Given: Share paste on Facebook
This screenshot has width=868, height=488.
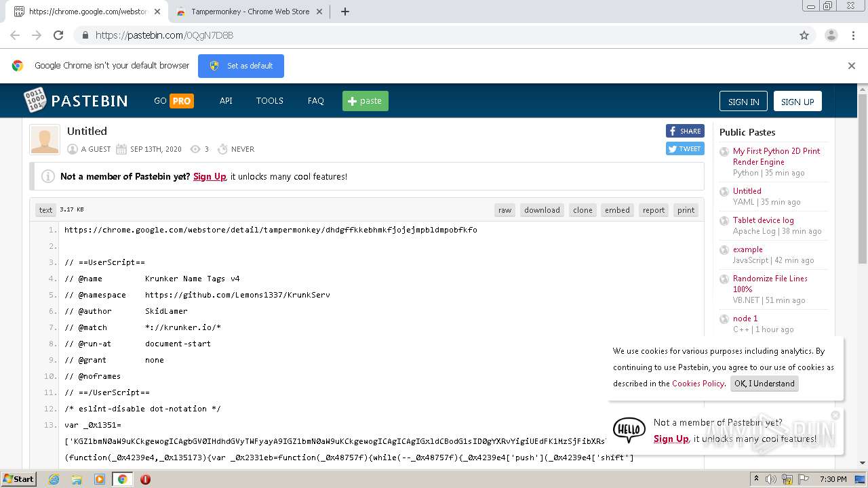Looking at the screenshot, I should 685,131.
